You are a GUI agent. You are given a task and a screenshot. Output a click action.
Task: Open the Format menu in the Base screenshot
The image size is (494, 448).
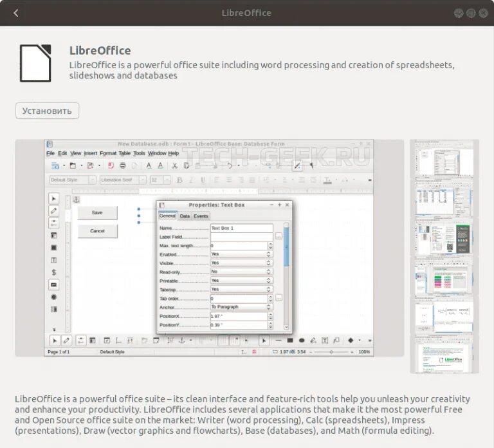(x=108, y=153)
